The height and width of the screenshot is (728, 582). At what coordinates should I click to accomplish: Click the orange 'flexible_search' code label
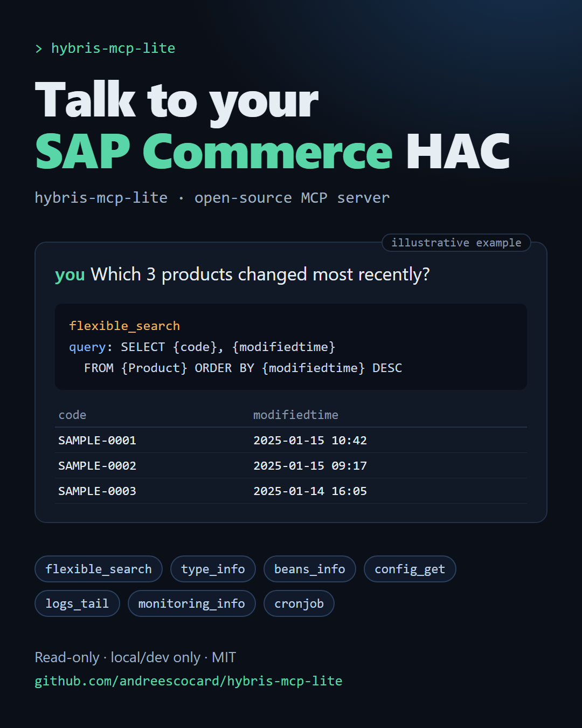point(124,326)
